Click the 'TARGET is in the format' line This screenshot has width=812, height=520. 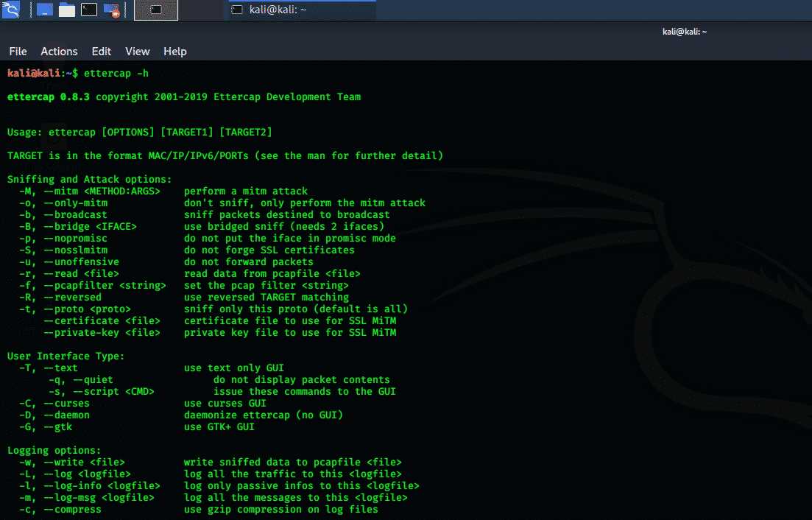point(225,156)
